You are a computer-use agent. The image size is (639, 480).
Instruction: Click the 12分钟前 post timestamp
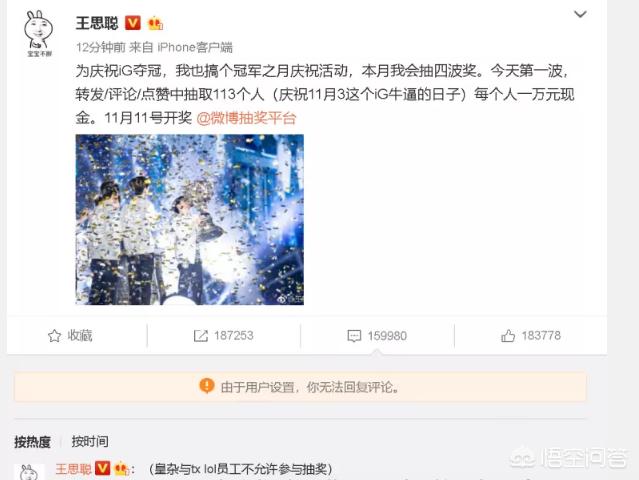coord(101,48)
